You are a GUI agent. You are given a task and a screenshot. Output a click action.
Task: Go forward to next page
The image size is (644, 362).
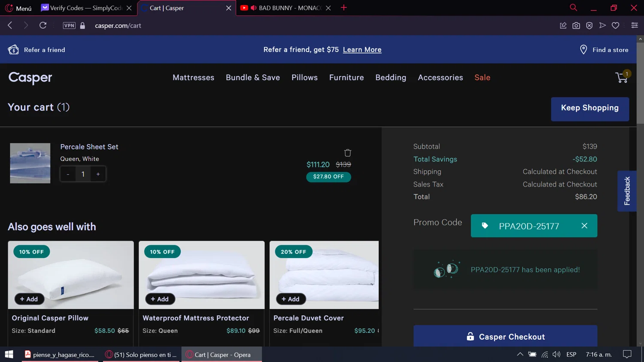[x=26, y=25]
